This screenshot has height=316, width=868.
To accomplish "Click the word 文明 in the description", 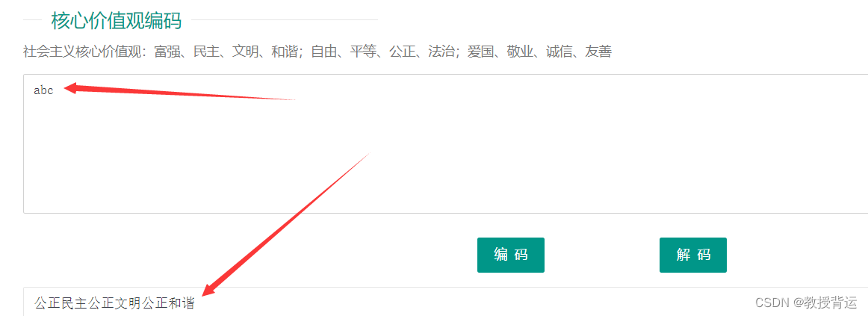I will point(245,52).
